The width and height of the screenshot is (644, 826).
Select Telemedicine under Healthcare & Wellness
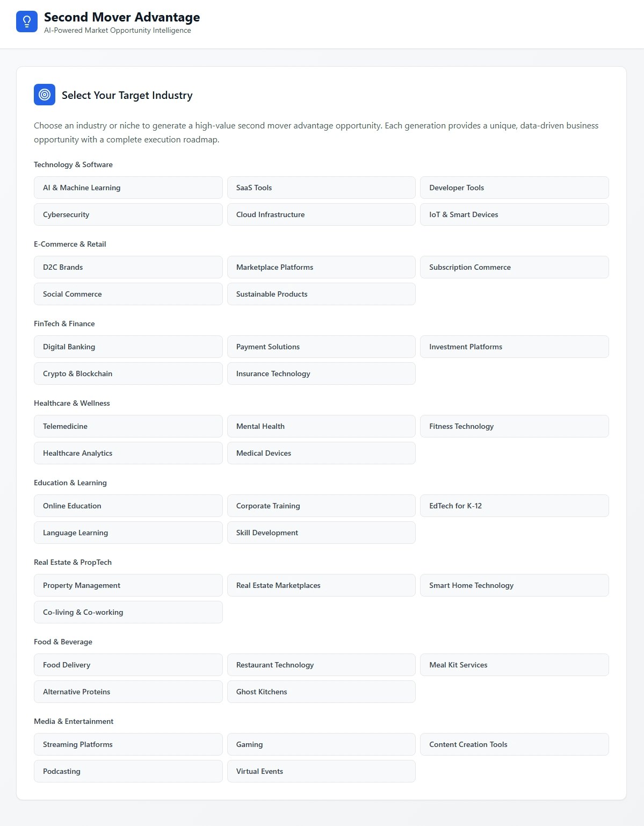(x=128, y=426)
